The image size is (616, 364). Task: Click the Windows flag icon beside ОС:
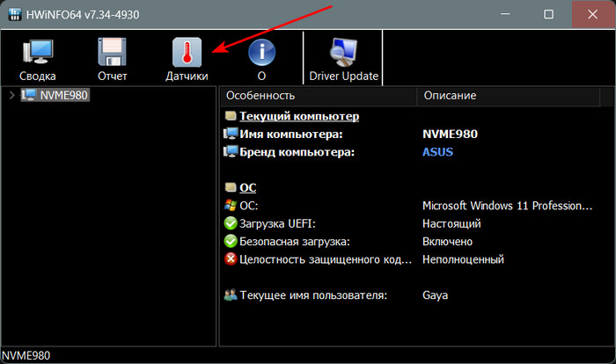(x=231, y=206)
